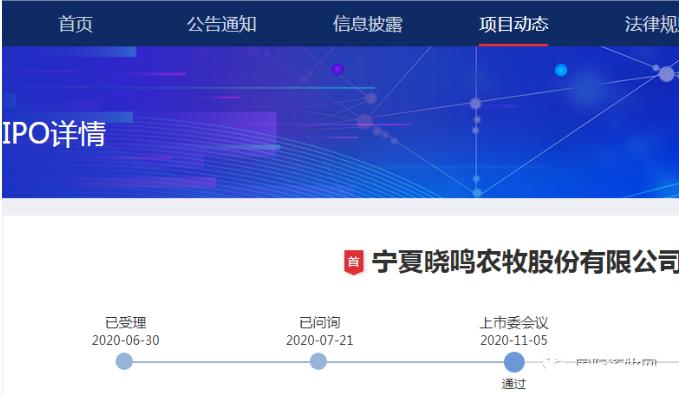Click the red 首 badge icon
The width and height of the screenshot is (679, 399).
point(353,262)
